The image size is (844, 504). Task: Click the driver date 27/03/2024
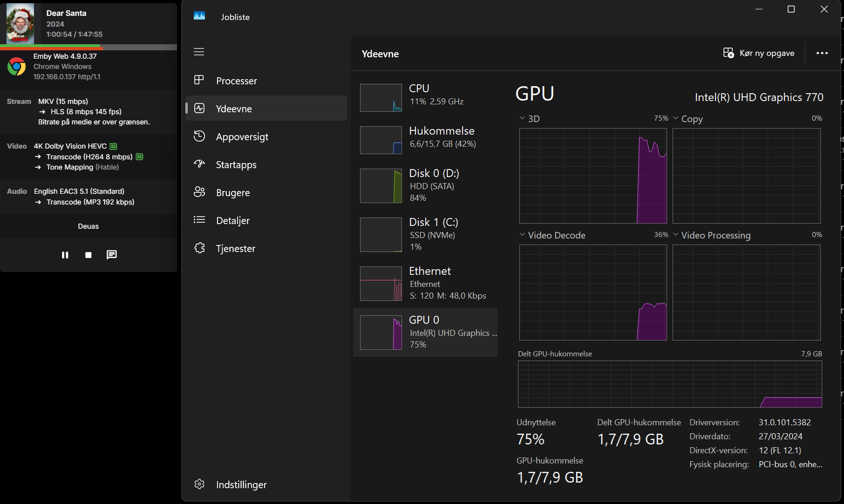tap(781, 436)
